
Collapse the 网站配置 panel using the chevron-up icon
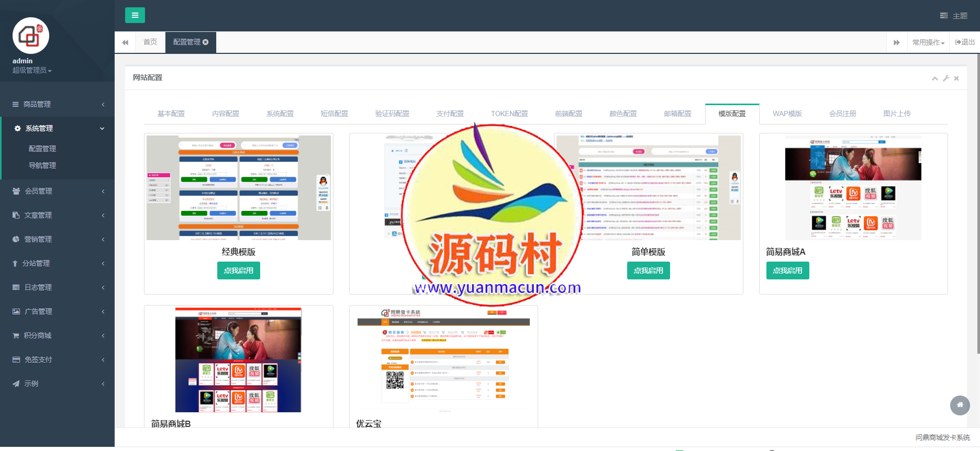tap(934, 78)
